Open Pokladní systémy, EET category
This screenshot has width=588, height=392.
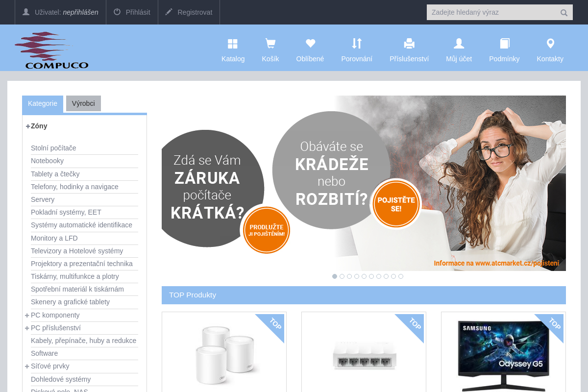pyautogui.click(x=66, y=212)
